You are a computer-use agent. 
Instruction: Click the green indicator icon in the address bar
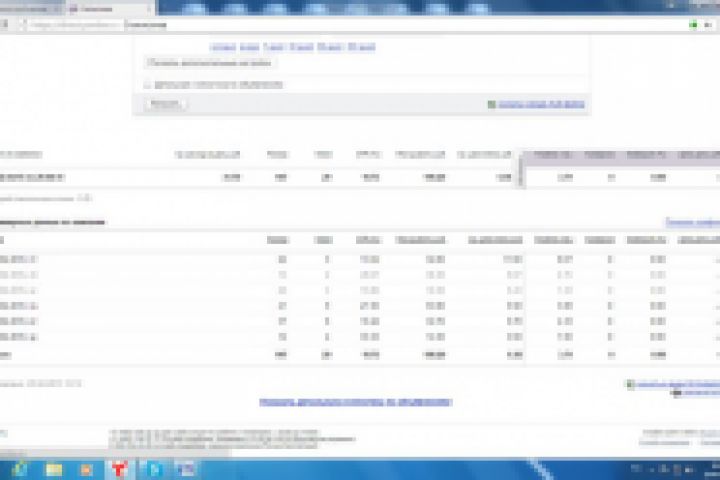693,25
